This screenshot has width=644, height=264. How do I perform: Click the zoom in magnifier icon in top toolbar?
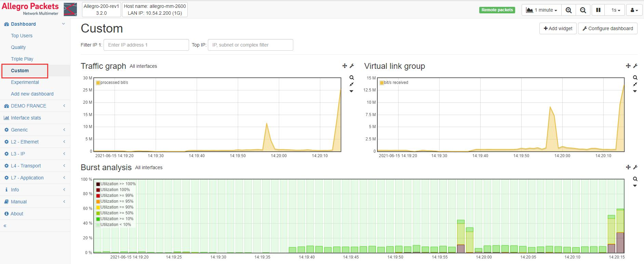tap(568, 10)
